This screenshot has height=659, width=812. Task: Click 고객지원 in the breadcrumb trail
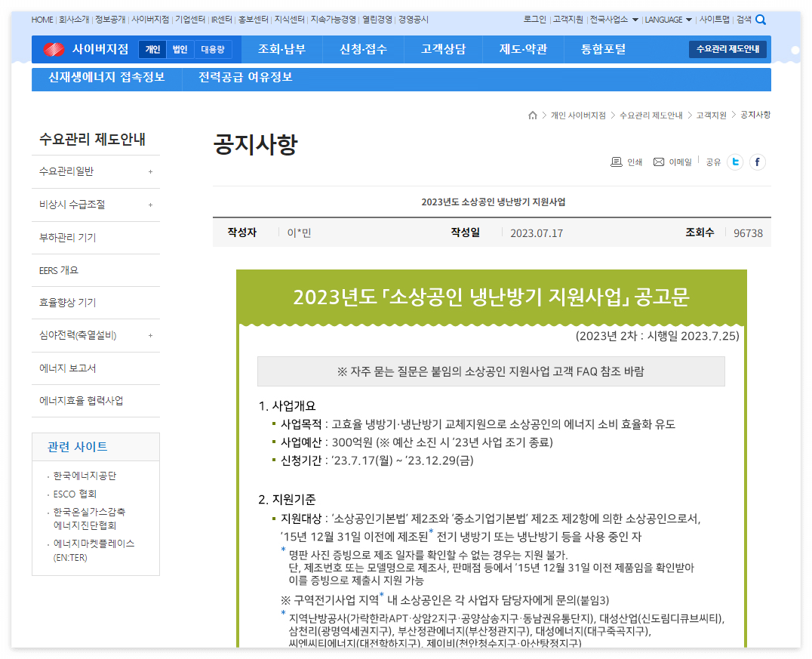coord(712,115)
